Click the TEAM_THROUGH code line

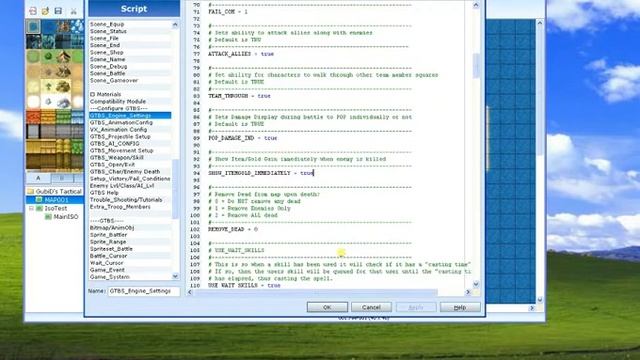(x=239, y=96)
